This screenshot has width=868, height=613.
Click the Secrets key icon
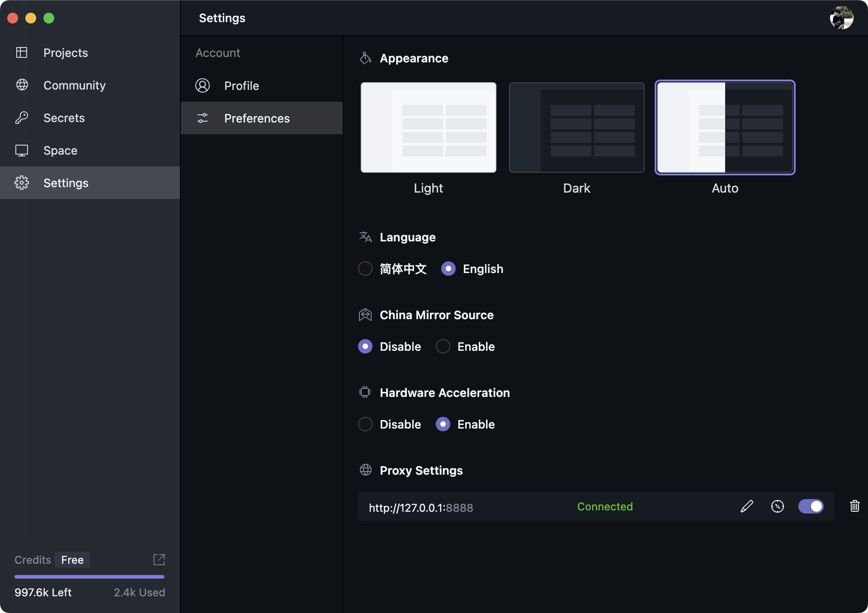click(x=22, y=118)
